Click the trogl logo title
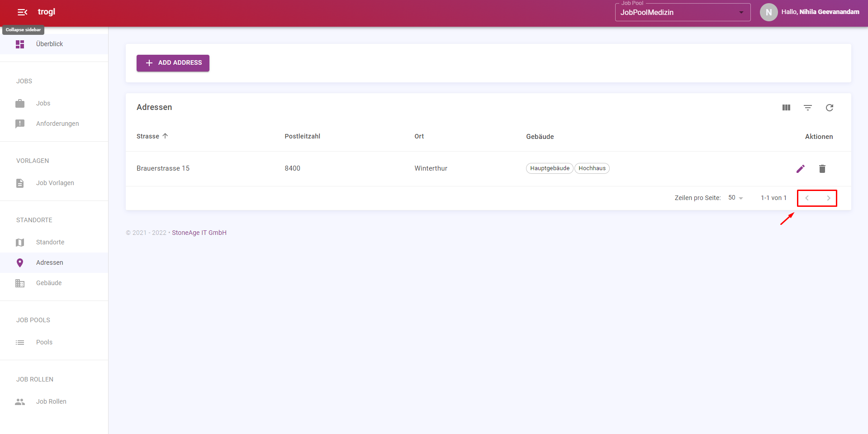Image resolution: width=868 pixels, height=434 pixels. pyautogui.click(x=47, y=12)
